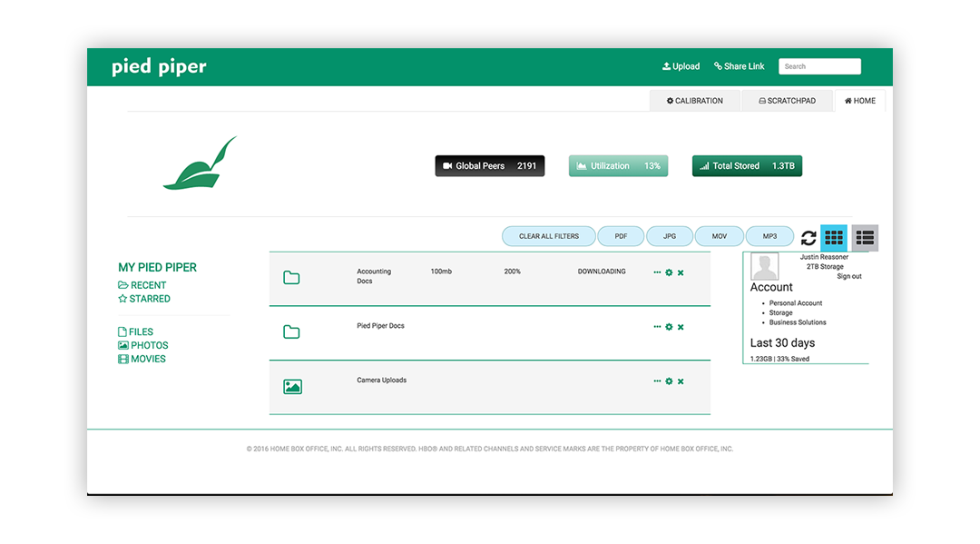Image resolution: width=980 pixels, height=544 pixels.
Task: Open settings gear for Accounting Docs
Action: click(x=669, y=272)
